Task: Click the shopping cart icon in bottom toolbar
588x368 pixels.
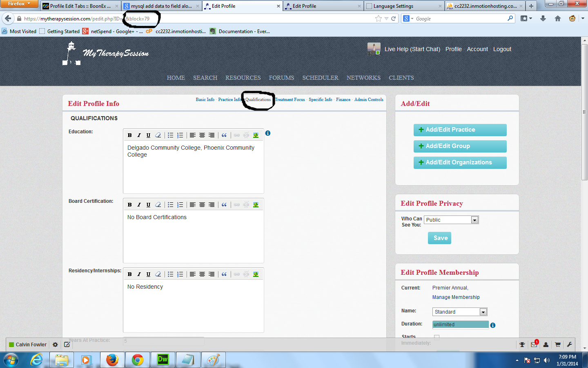Action: point(558,345)
